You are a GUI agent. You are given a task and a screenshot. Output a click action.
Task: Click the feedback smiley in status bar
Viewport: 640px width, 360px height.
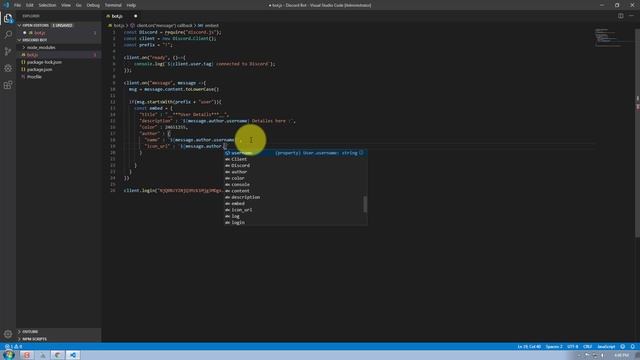(x=622, y=347)
